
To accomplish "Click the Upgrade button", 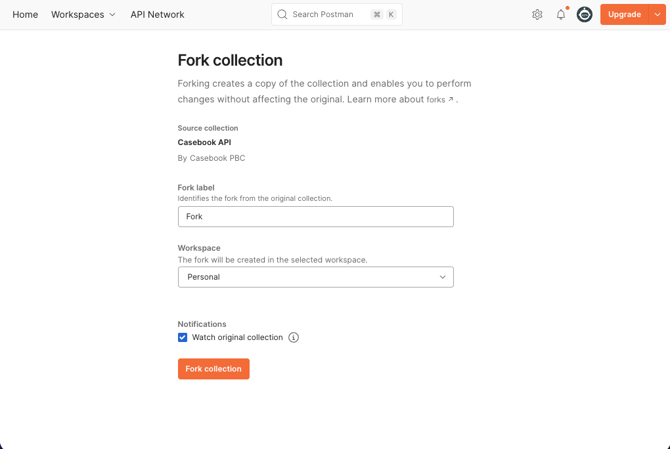I will 624,15.
